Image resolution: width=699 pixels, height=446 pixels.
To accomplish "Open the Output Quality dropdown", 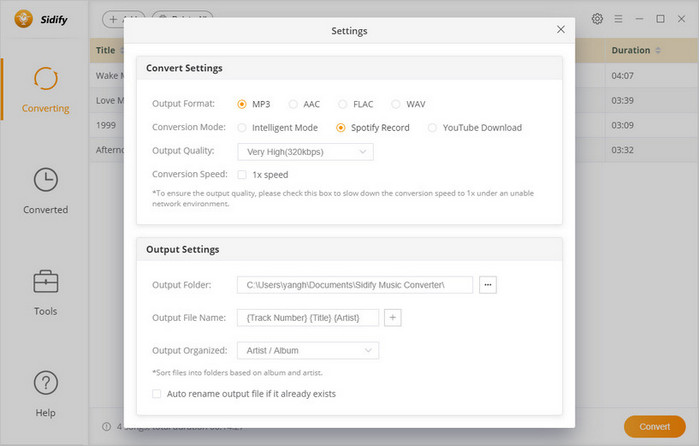I will pos(305,152).
